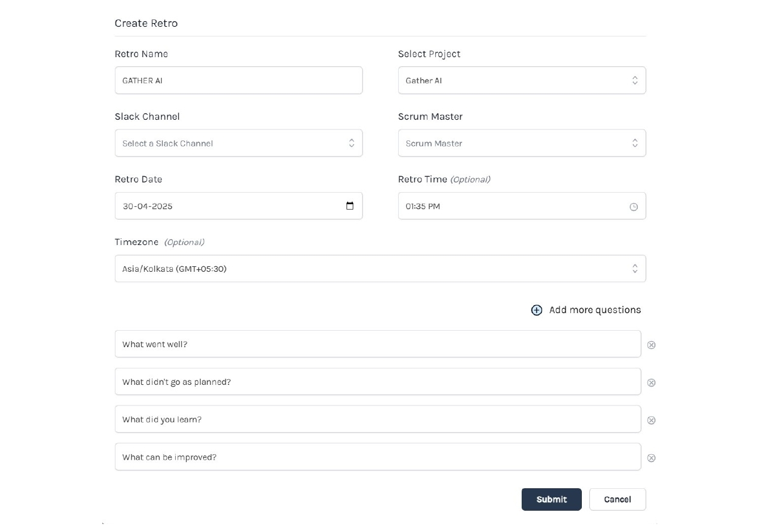Click Add more questions link
760x532 pixels.
(595, 310)
